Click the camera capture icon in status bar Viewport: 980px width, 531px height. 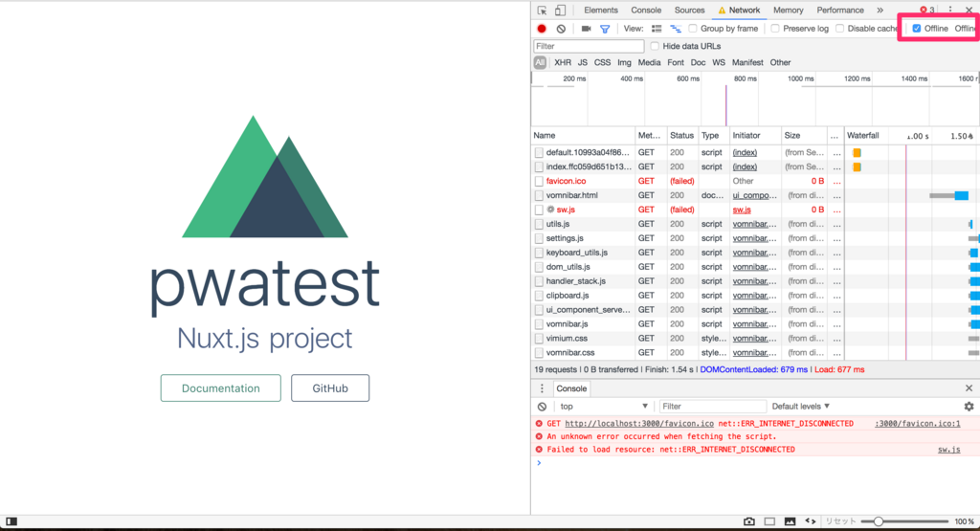[748, 521]
